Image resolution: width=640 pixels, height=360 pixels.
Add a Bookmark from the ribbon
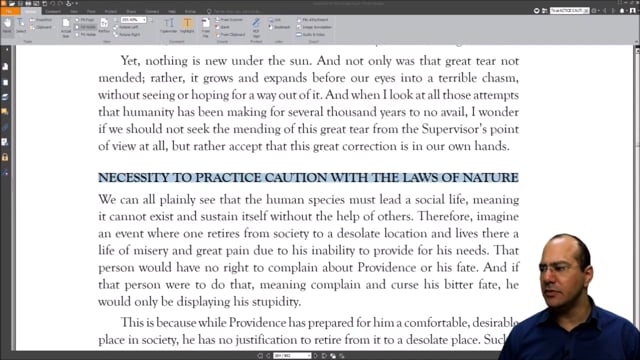pyautogui.click(x=280, y=27)
